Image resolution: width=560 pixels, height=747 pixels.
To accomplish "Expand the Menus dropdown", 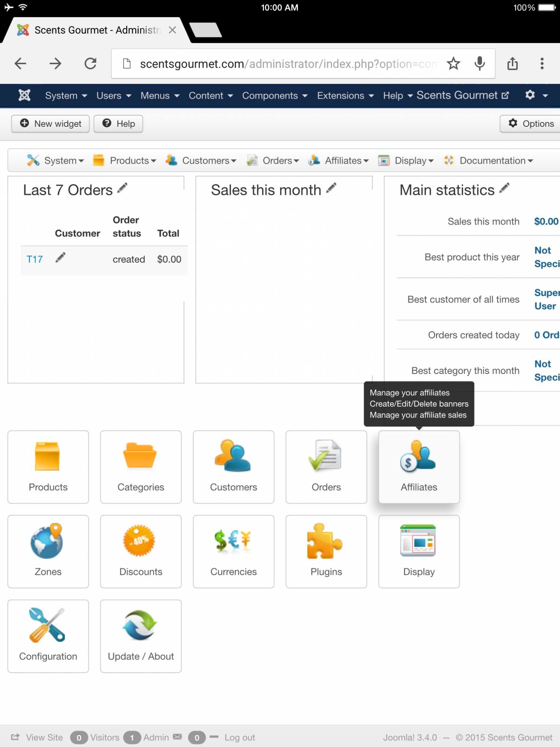I will click(x=160, y=96).
